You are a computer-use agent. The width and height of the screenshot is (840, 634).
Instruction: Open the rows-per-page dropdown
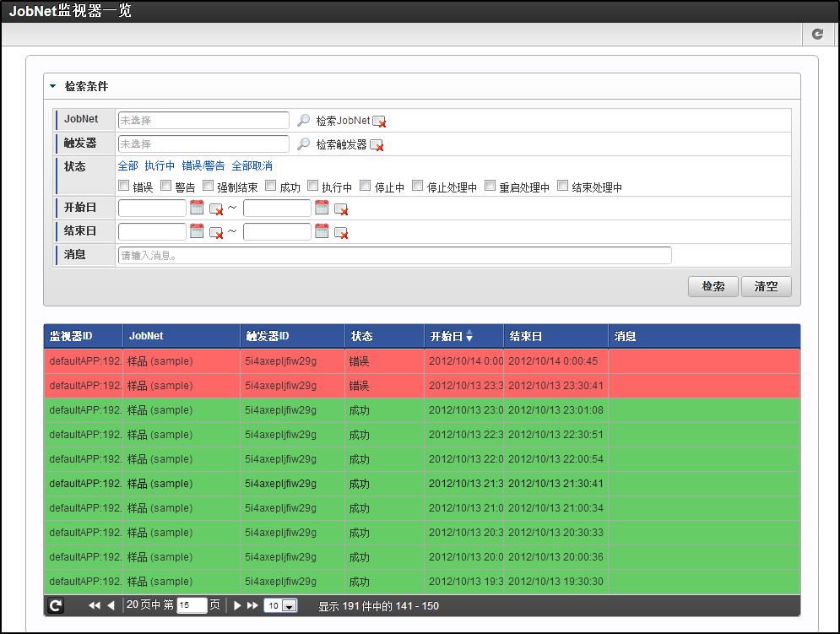[289, 606]
